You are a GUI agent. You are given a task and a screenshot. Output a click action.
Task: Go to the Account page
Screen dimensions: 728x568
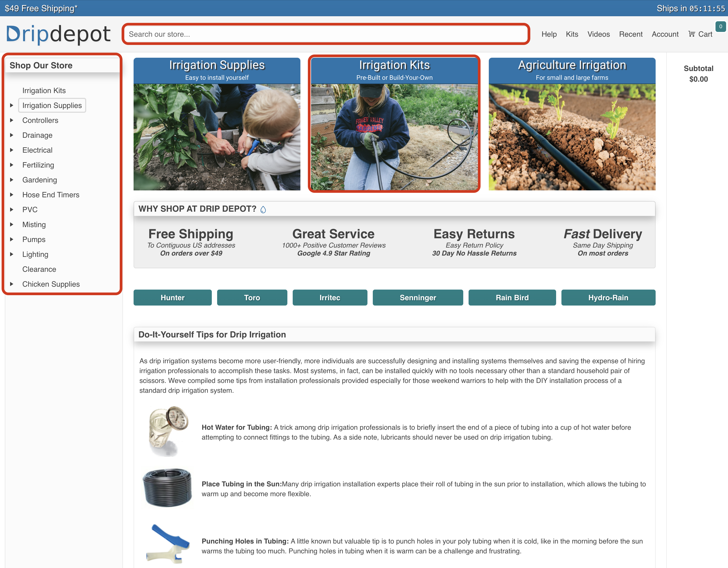tap(665, 34)
